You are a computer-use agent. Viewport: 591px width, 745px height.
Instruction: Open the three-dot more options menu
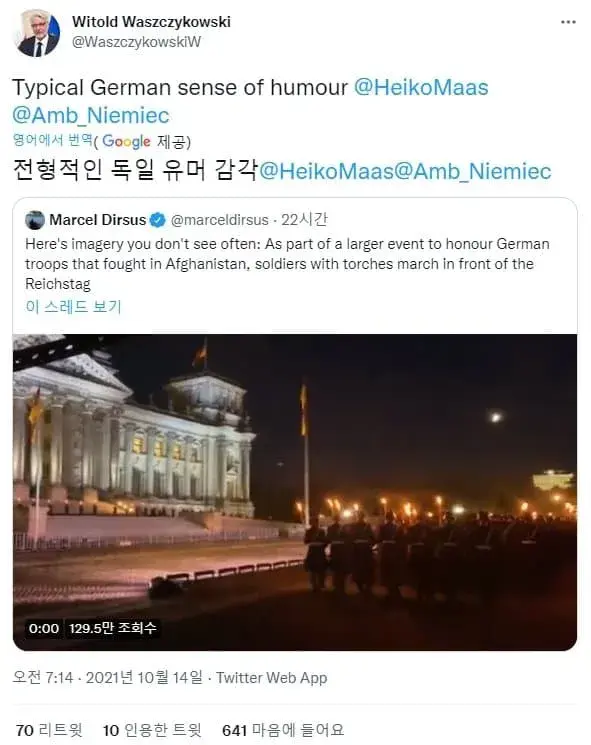tap(568, 22)
